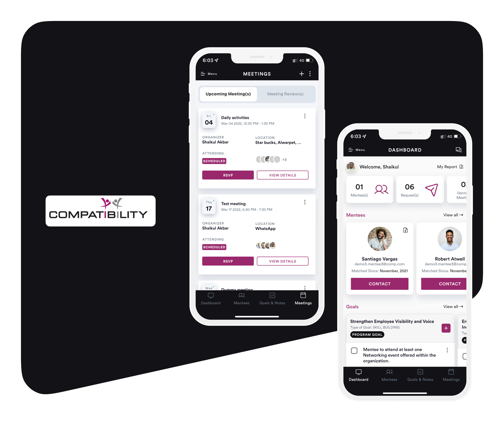Tap VIEW DETAILS for Test meeting
504x422 pixels.
(x=283, y=261)
